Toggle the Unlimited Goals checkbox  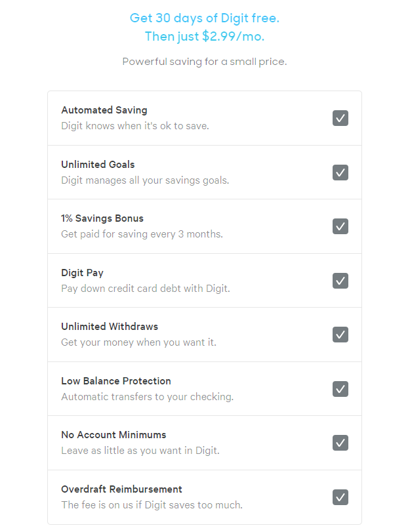340,173
